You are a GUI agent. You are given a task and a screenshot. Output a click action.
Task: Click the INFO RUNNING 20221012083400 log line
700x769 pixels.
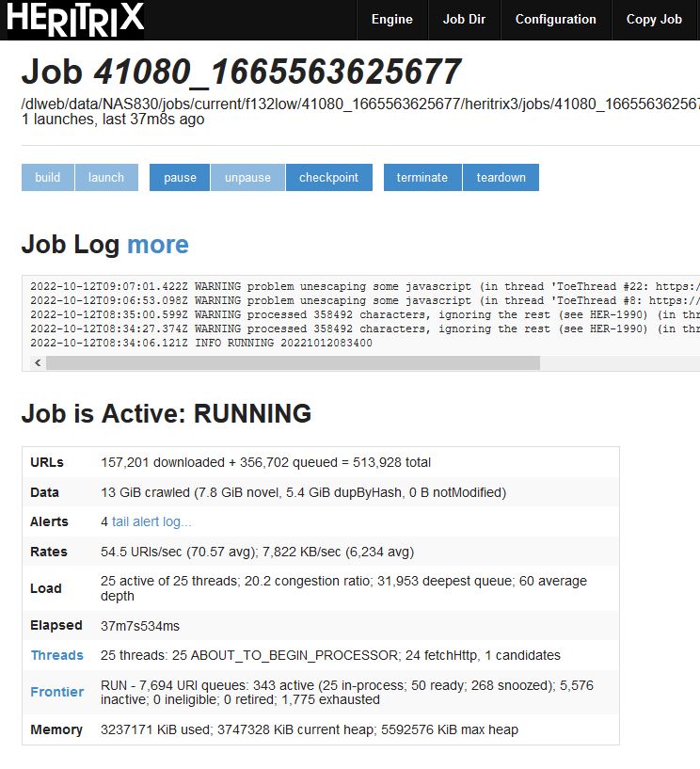coord(201,343)
